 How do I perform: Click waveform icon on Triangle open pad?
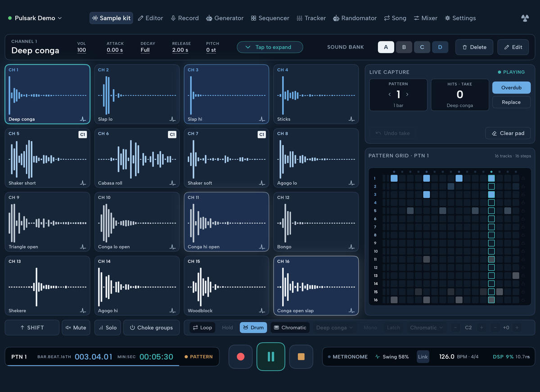click(83, 247)
